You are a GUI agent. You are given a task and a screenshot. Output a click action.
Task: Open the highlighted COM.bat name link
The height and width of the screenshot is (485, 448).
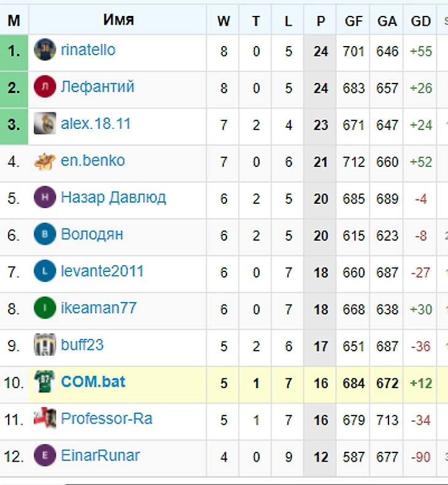pyautogui.click(x=93, y=382)
